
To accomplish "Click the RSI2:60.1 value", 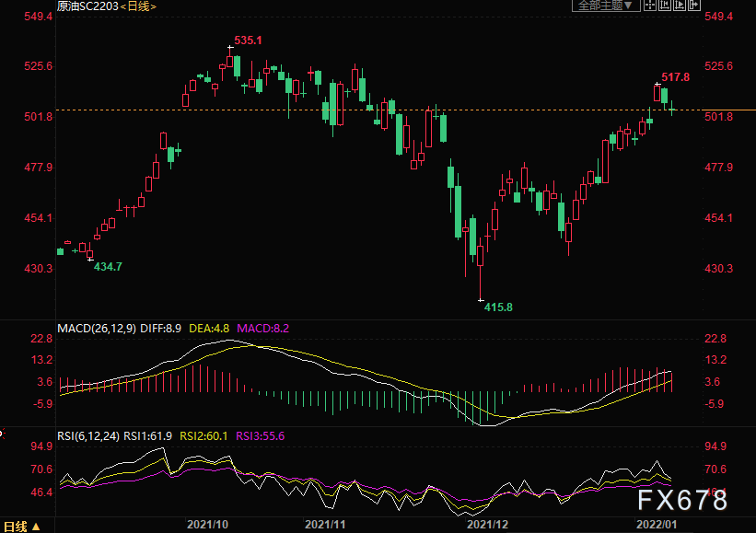I will point(204,436).
